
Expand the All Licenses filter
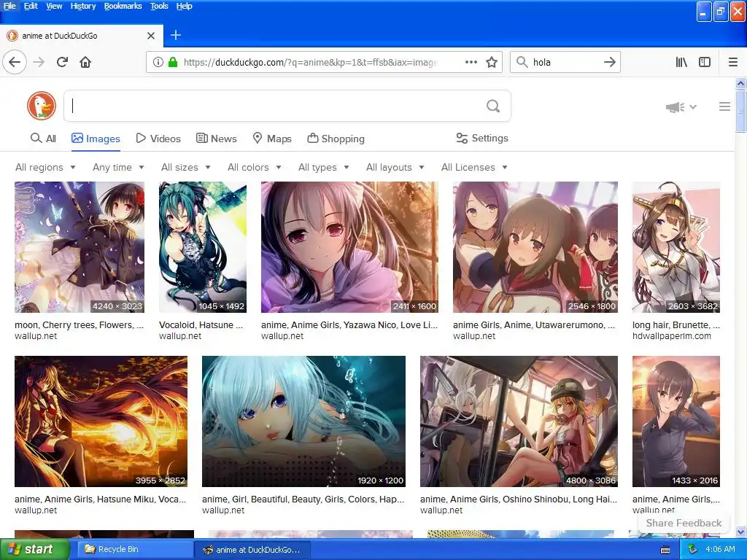474,167
